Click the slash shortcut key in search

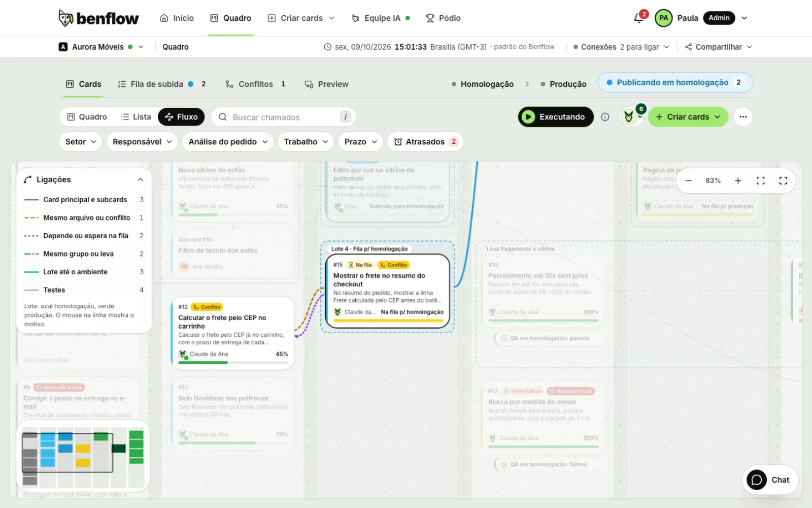pos(346,117)
